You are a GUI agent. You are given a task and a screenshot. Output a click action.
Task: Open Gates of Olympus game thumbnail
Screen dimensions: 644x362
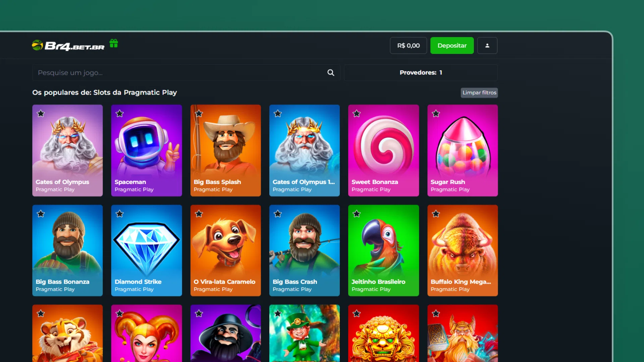(67, 150)
